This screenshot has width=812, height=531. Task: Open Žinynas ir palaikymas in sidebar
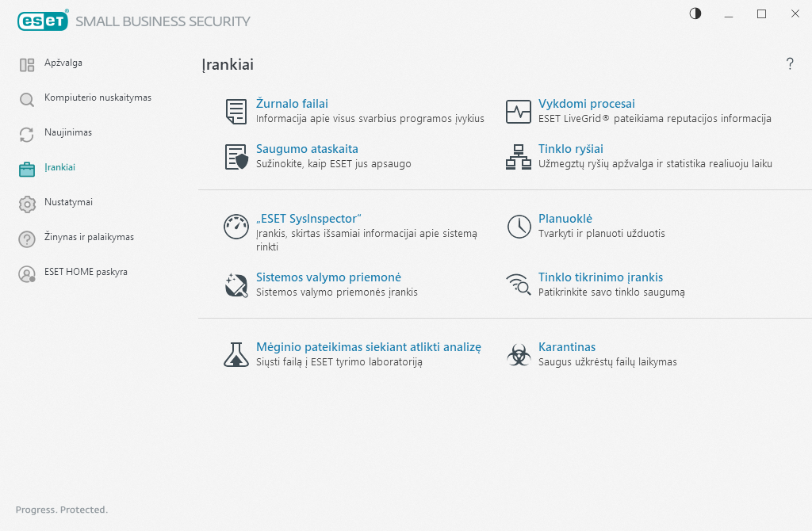[89, 237]
